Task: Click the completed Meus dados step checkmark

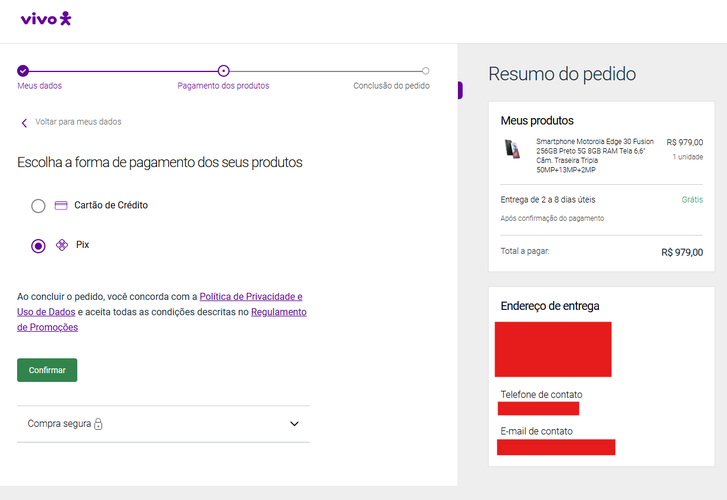Action: point(23,71)
